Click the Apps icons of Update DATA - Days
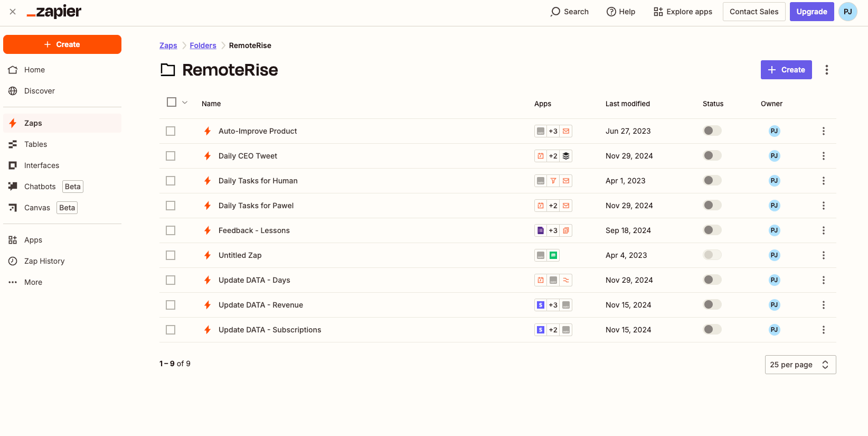This screenshot has width=868, height=436. 553,280
